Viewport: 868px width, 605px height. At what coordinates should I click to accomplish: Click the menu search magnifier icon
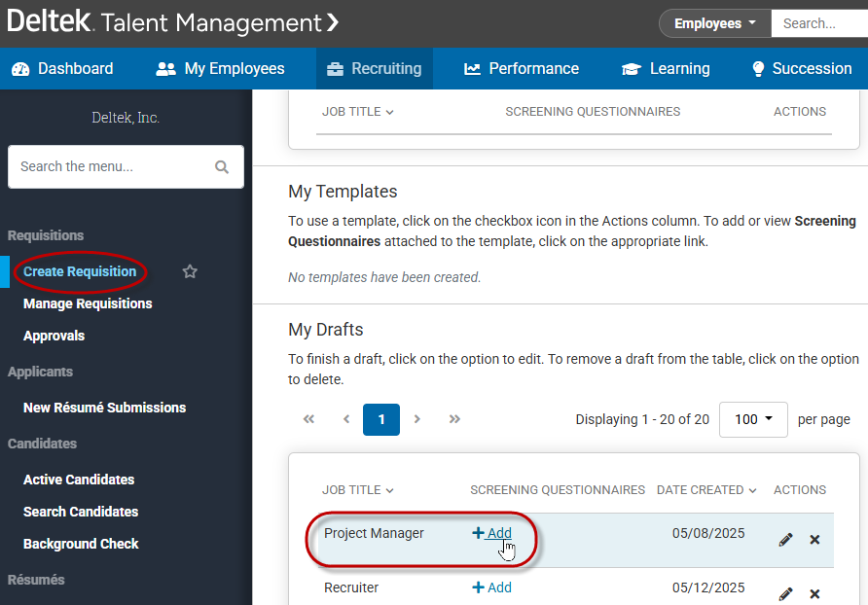pyautogui.click(x=222, y=166)
